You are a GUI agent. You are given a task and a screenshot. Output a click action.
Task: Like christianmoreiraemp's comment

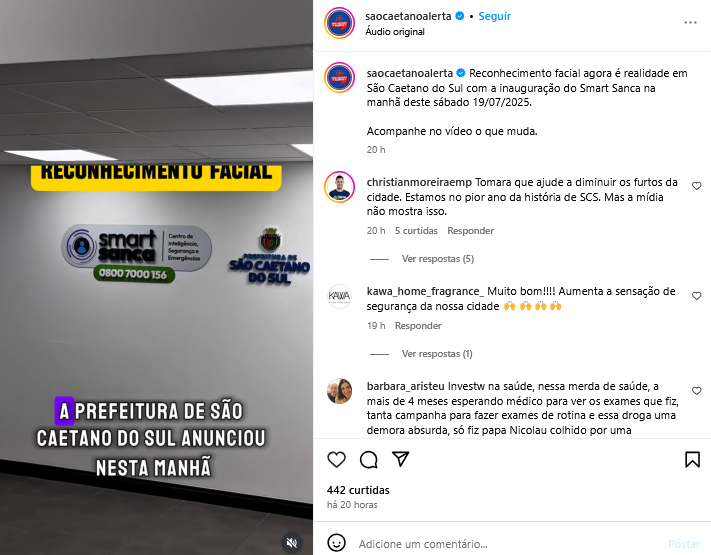tap(696, 186)
